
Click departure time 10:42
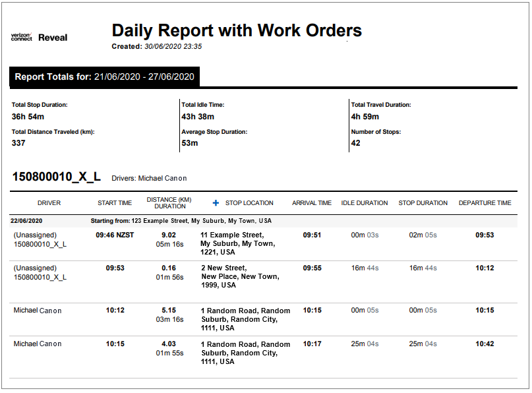tap(485, 344)
